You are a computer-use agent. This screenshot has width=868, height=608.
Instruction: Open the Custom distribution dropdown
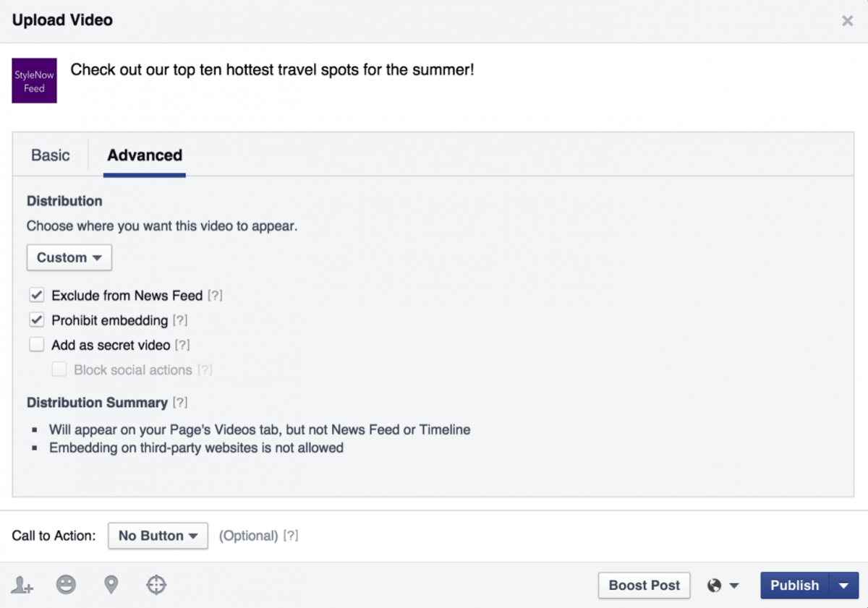69,257
